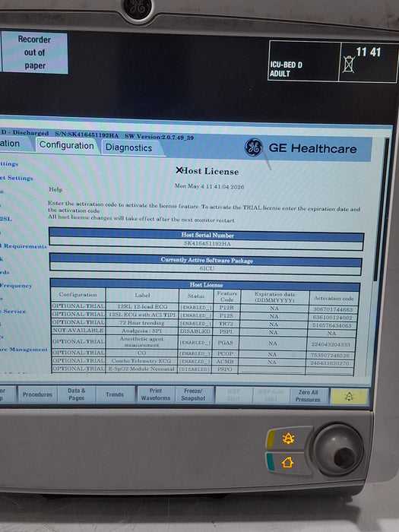Click the Anesthetic agent measurement cell

[142, 342]
